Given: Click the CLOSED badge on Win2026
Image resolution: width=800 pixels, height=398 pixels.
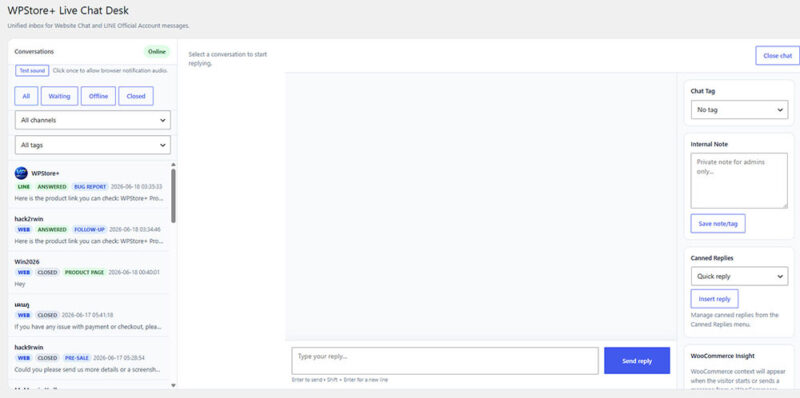Looking at the screenshot, I should pyautogui.click(x=47, y=272).
